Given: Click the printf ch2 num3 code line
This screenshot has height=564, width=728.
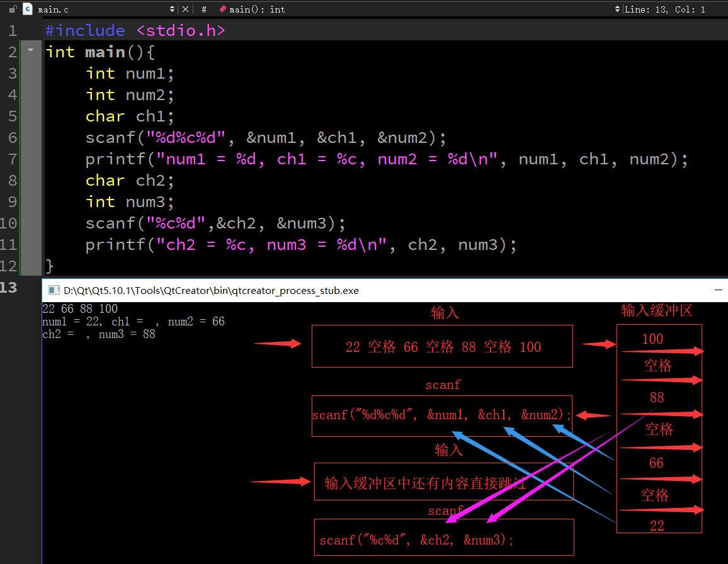Looking at the screenshot, I should [x=301, y=245].
